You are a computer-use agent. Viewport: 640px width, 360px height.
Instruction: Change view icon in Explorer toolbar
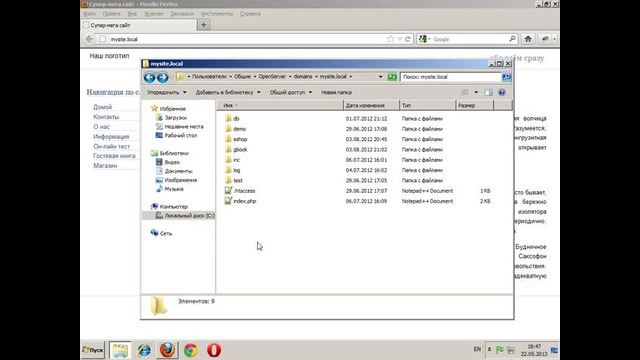(465, 92)
